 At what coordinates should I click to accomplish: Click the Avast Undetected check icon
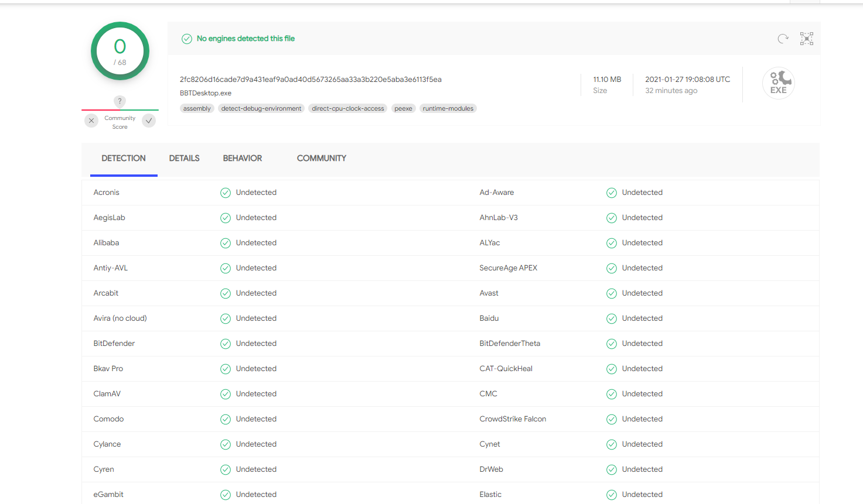coord(612,293)
